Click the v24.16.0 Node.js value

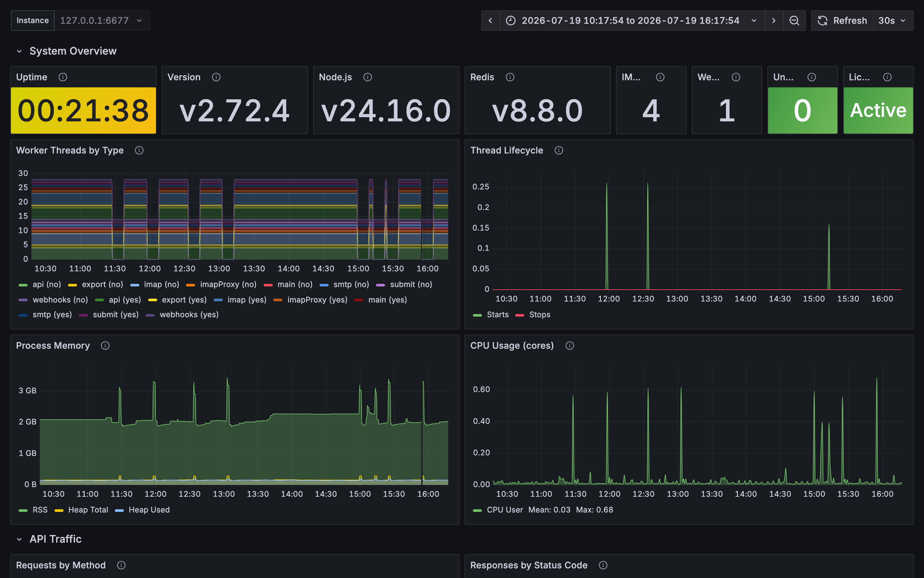pos(386,111)
